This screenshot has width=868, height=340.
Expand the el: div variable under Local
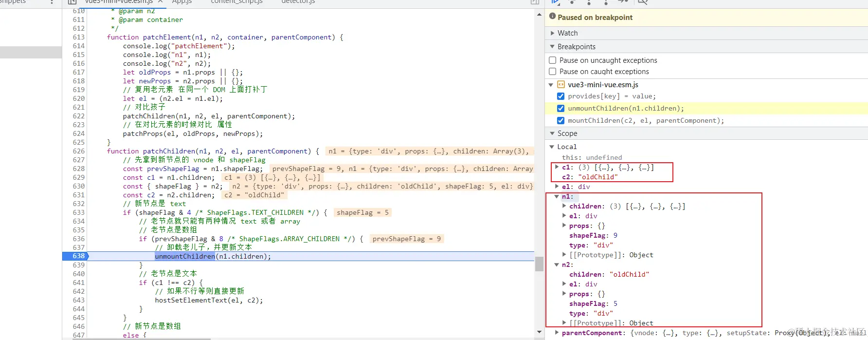557,187
